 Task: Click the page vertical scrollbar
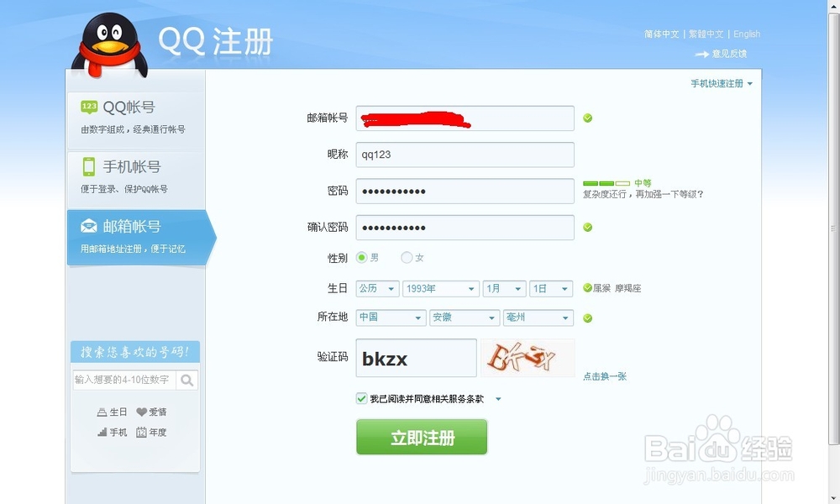[x=833, y=228]
